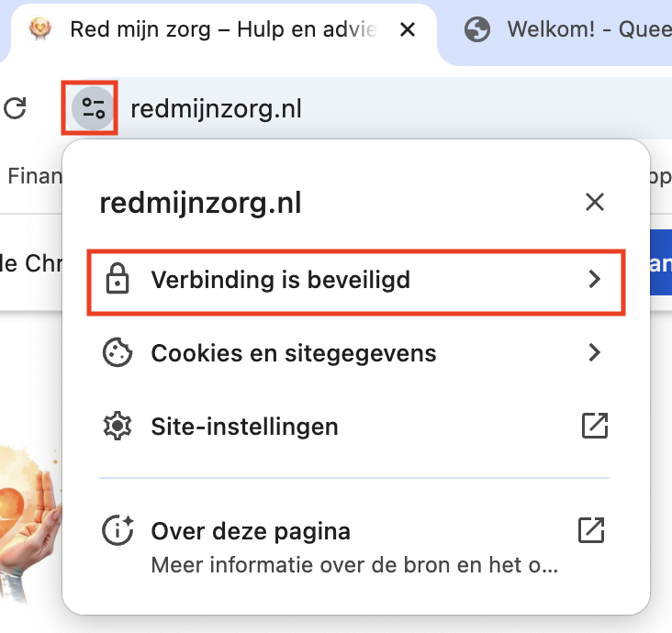672x633 pixels.
Task: Close the redmijnzorg.nl site info popup
Action: (x=595, y=203)
